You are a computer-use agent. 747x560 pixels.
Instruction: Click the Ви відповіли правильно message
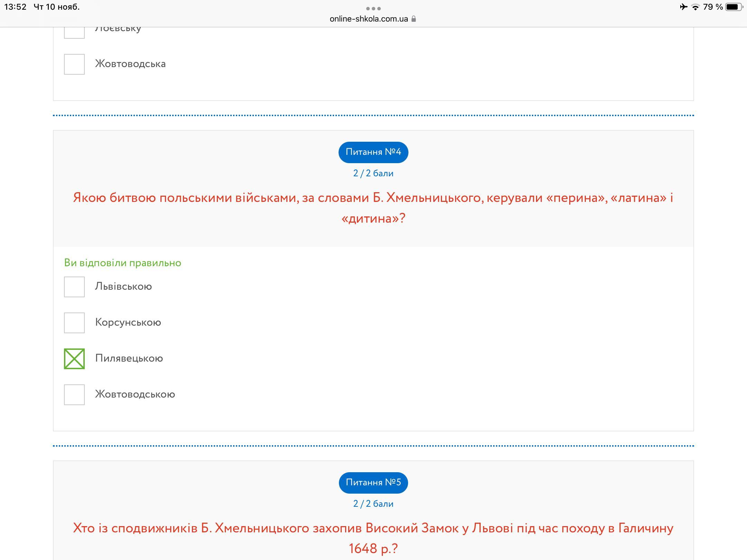[x=123, y=263]
